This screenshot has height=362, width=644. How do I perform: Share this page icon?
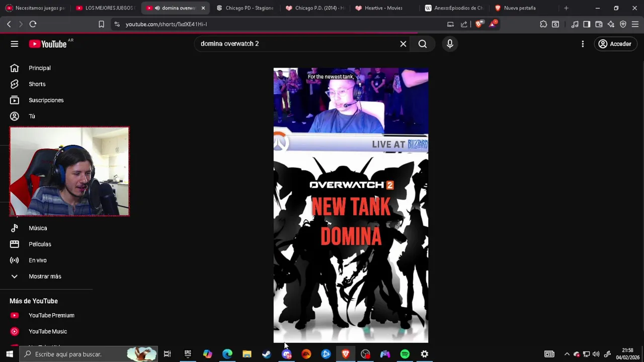click(464, 24)
